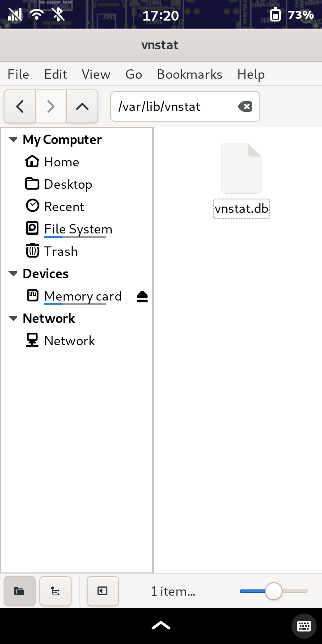Collapse the Devices section
The height and width of the screenshot is (644, 322).
point(13,274)
